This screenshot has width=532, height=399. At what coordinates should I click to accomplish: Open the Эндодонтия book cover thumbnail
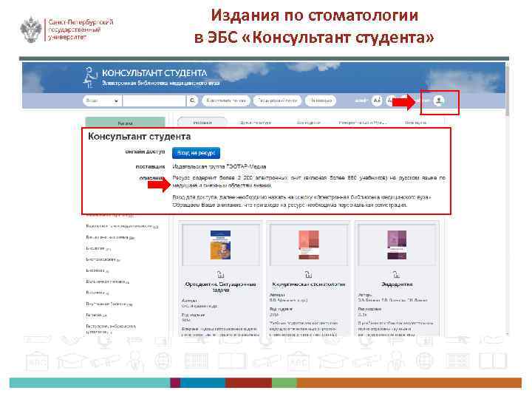pos(397,245)
